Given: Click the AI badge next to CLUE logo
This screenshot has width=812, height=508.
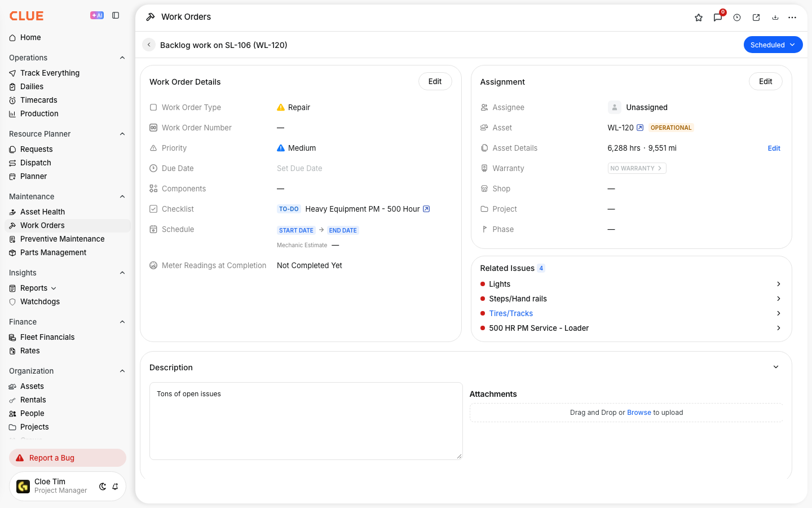Looking at the screenshot, I should 97,15.
